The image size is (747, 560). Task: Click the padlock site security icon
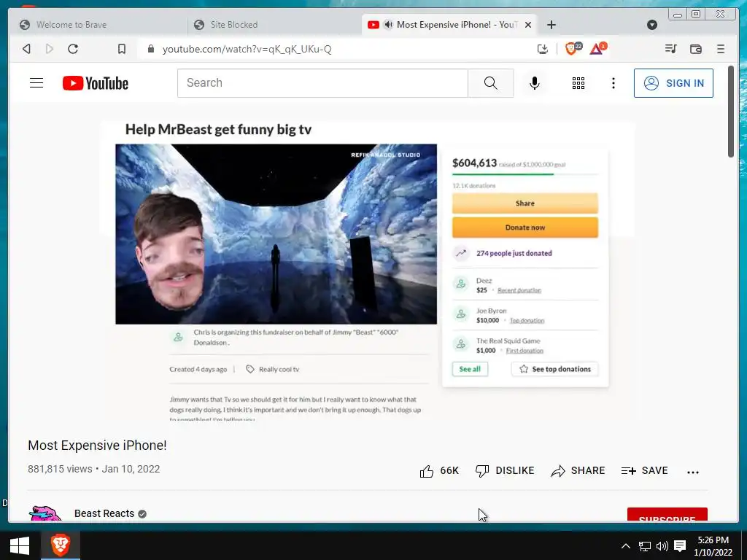[151, 49]
